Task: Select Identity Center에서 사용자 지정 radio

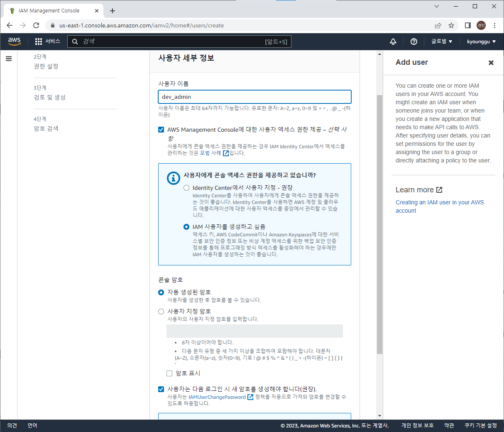Action: pyautogui.click(x=186, y=188)
